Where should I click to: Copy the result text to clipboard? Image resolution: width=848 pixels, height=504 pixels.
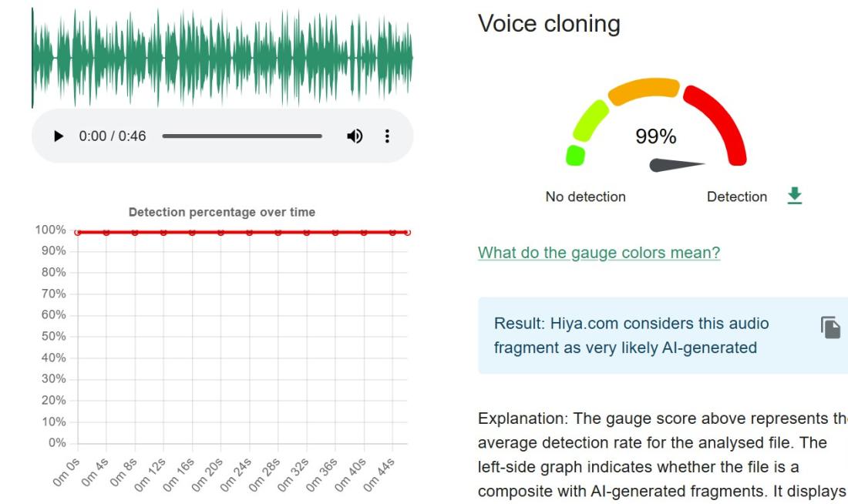pos(830,328)
